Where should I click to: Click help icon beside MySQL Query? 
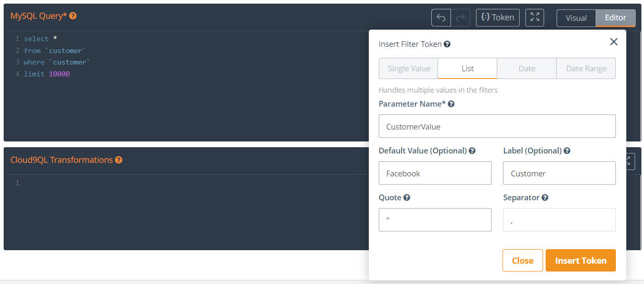click(73, 16)
